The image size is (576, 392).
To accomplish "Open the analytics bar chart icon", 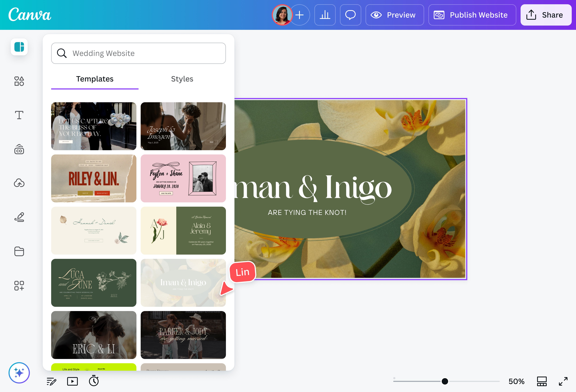I will 325,15.
